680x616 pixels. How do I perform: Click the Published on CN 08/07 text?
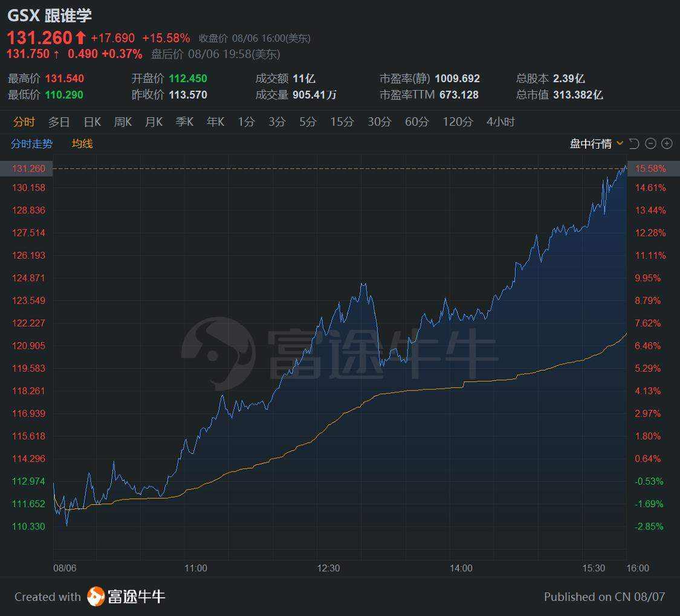[604, 597]
